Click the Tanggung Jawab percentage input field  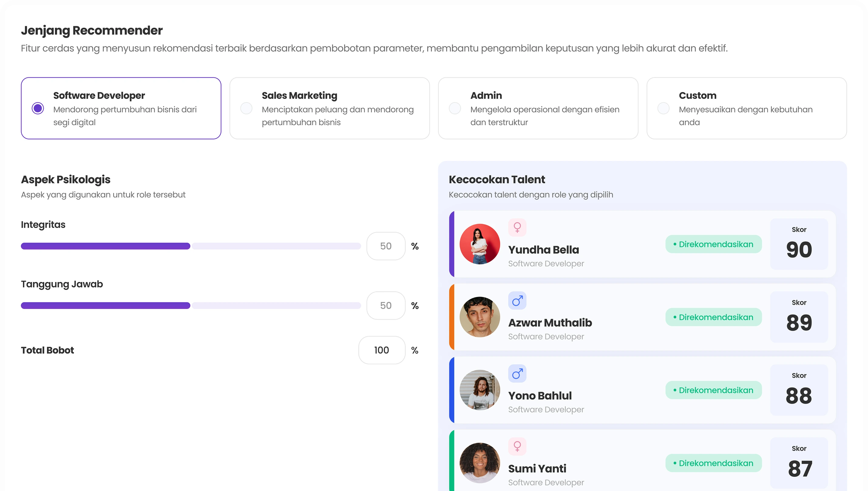coord(386,306)
